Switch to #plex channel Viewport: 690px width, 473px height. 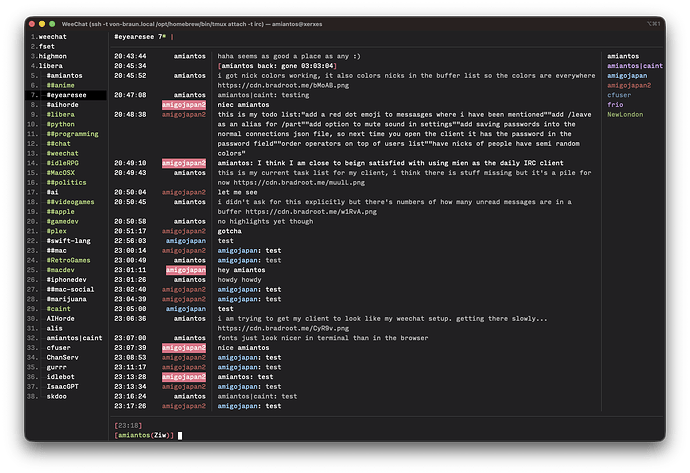(56, 231)
